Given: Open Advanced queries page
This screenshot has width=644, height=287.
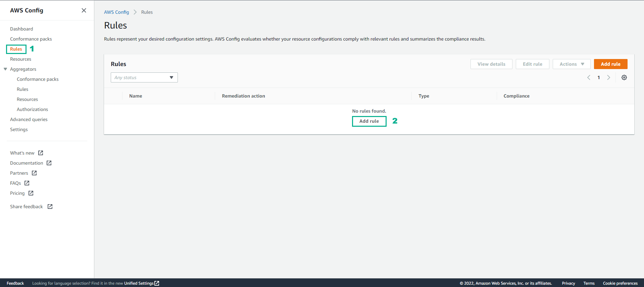Looking at the screenshot, I should pos(29,119).
